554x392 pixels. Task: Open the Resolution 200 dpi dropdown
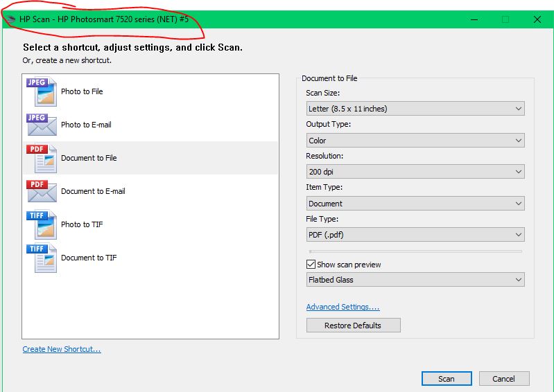[415, 172]
